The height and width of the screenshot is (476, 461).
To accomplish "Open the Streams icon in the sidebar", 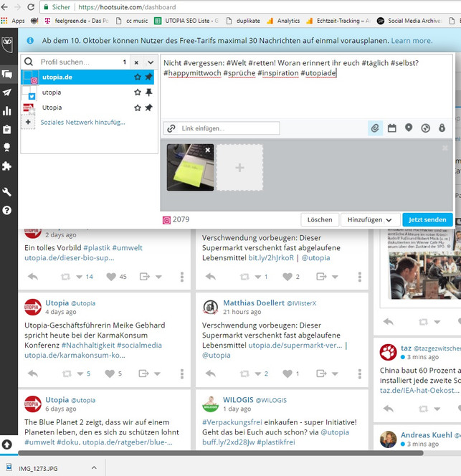I will tap(7, 74).
